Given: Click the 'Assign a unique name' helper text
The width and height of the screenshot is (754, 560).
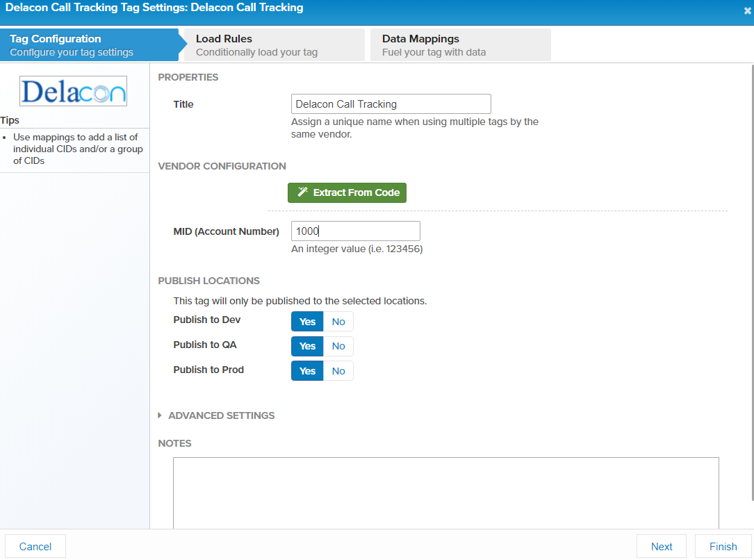Looking at the screenshot, I should (414, 128).
